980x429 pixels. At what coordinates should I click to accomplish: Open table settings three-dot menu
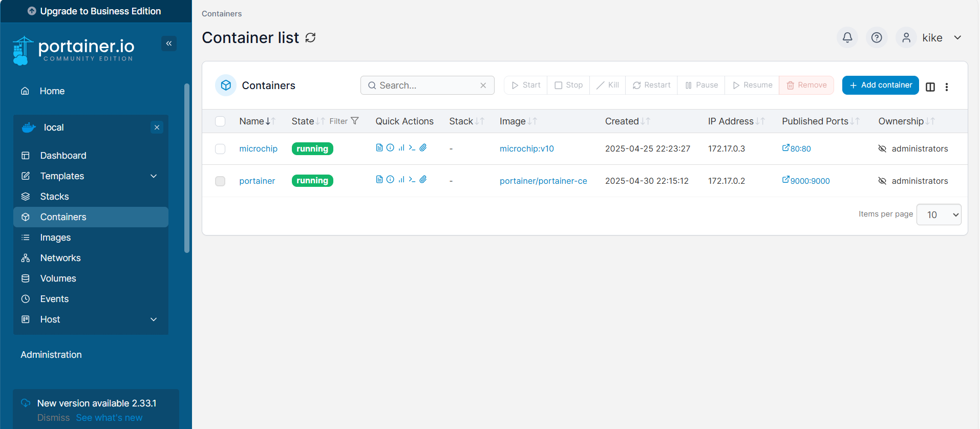[x=947, y=87]
